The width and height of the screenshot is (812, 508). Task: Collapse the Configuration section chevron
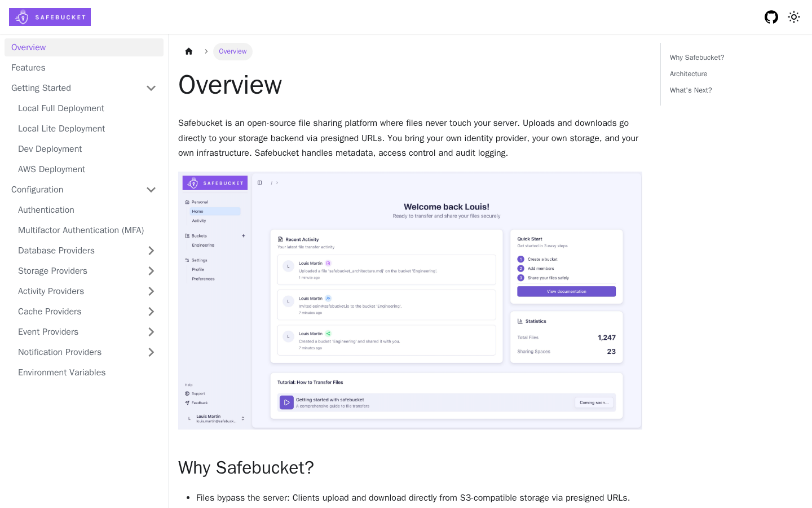[151, 190]
